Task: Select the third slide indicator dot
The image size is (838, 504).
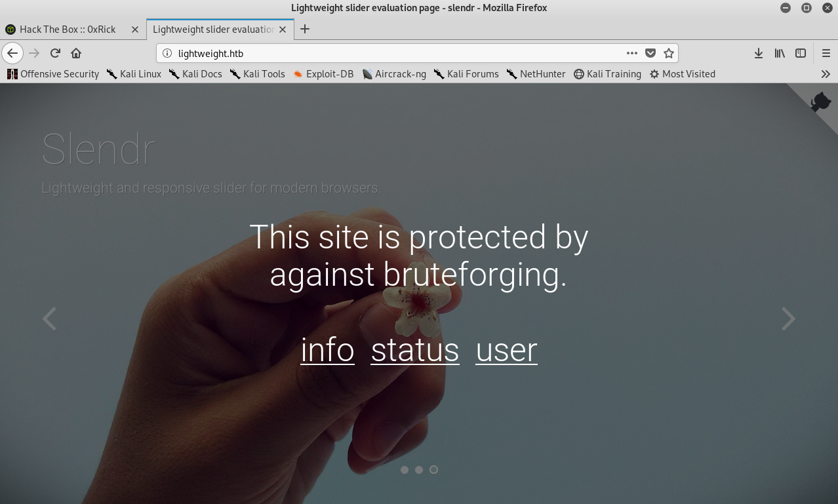Action: click(x=433, y=470)
